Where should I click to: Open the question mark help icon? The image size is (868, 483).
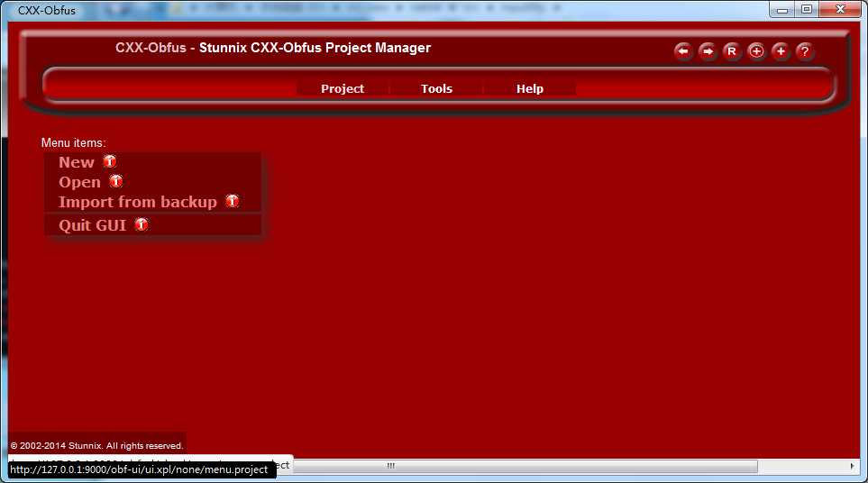pyautogui.click(x=805, y=51)
